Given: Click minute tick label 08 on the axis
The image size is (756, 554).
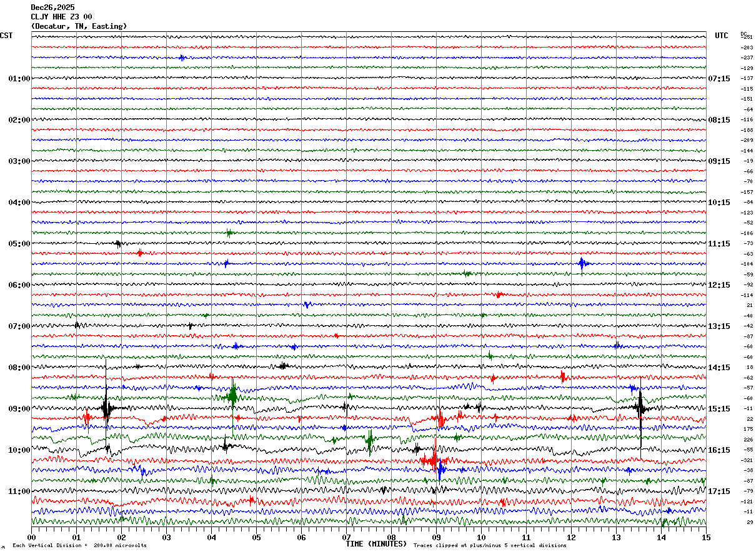Looking at the screenshot, I should tap(391, 537).
